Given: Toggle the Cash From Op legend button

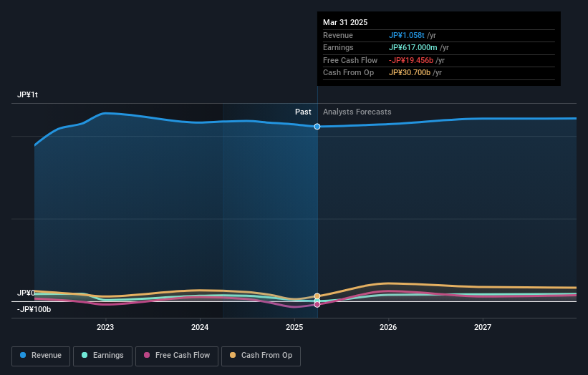Looking at the screenshot, I should coord(261,356).
